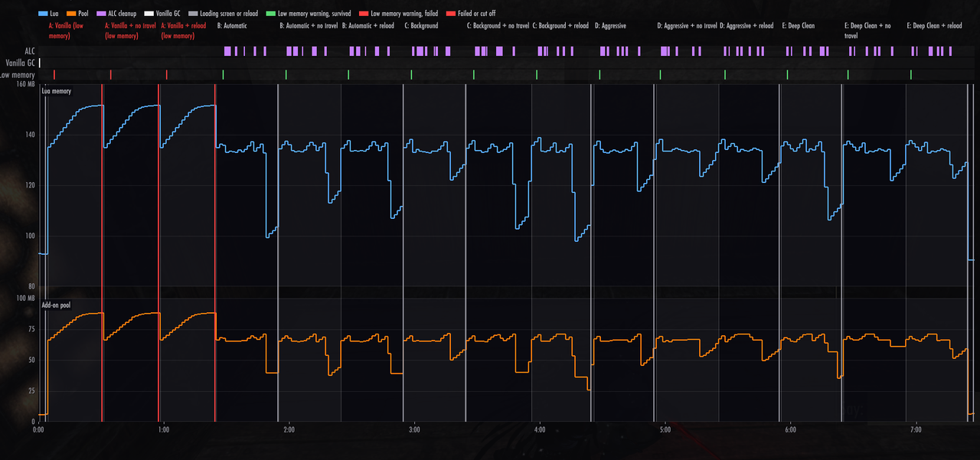Click the 3:00 time axis label
Viewport: 980px width, 460px height.
[x=414, y=430]
